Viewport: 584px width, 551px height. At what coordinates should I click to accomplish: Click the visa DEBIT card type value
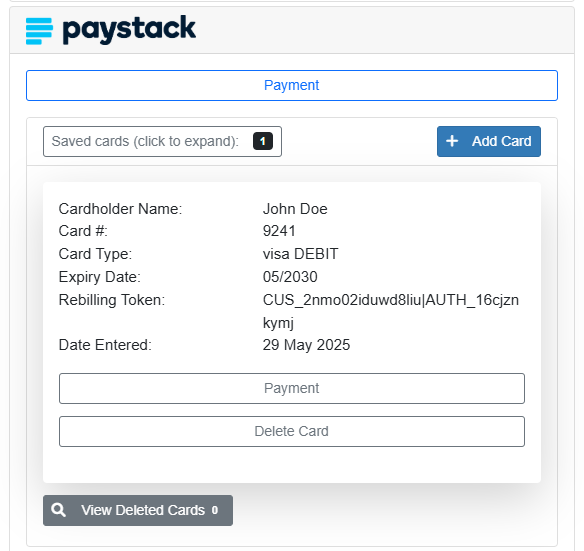pyautogui.click(x=300, y=254)
